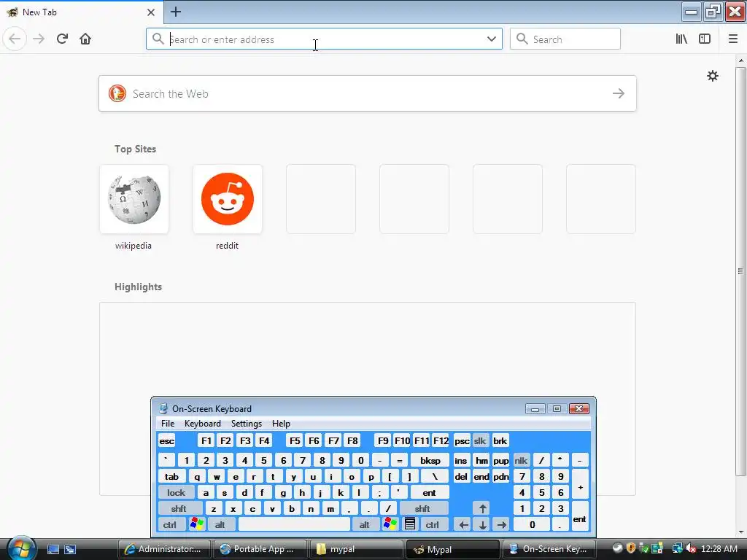747x560 pixels.
Task: Close the New Tab tab
Action: coord(150,12)
